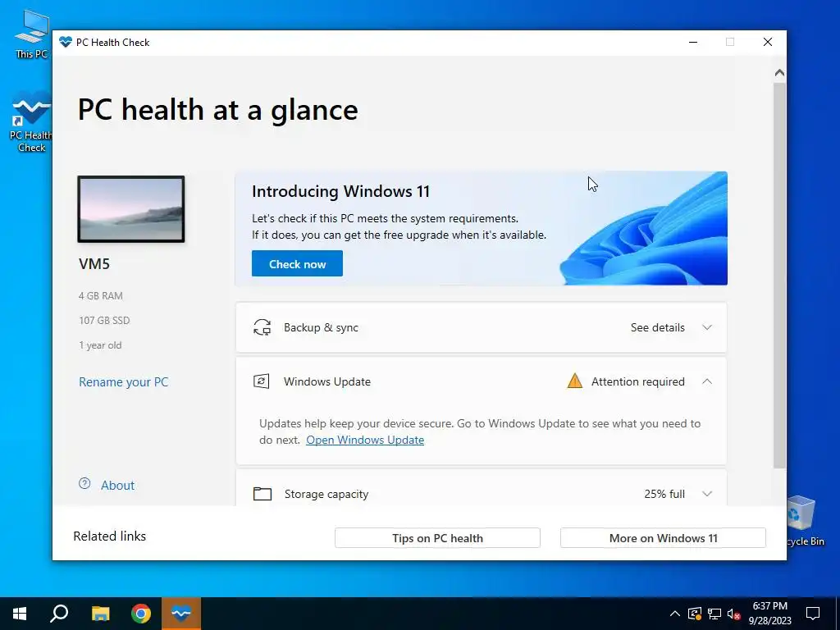Click Check now for Windows 11

click(297, 263)
